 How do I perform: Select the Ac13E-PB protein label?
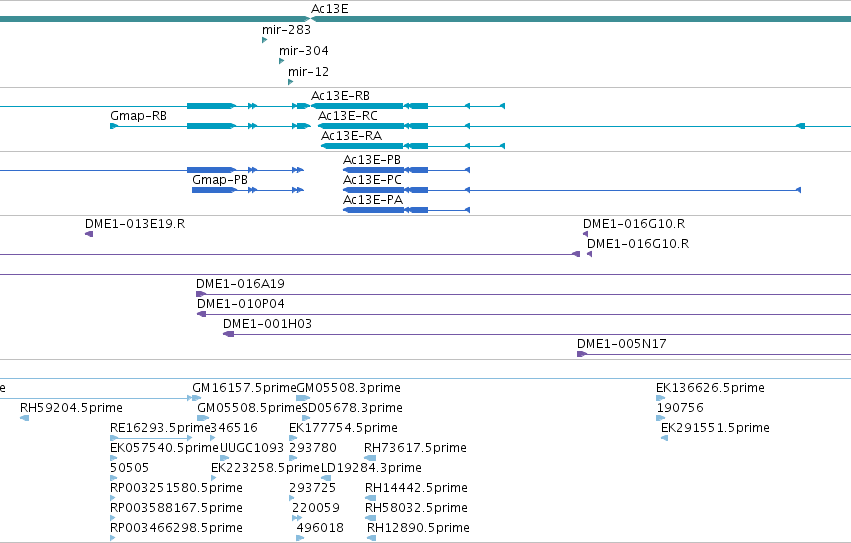pyautogui.click(x=372, y=160)
